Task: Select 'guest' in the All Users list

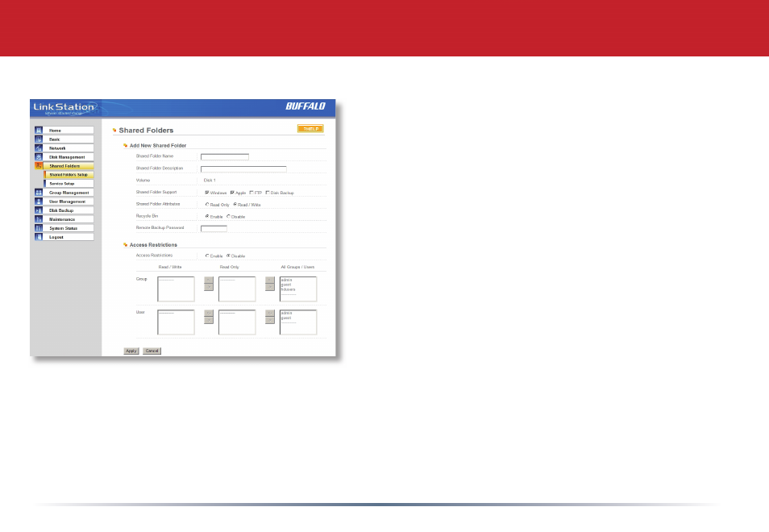Action: (286, 318)
